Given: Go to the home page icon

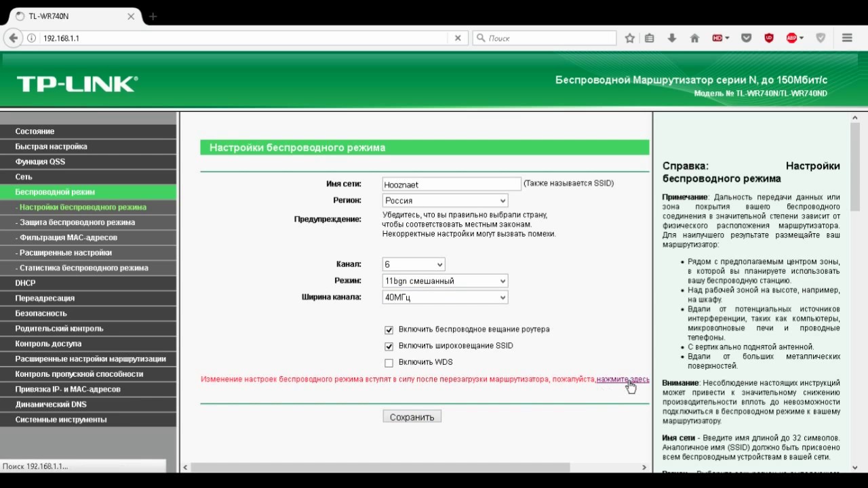Looking at the screenshot, I should (694, 38).
